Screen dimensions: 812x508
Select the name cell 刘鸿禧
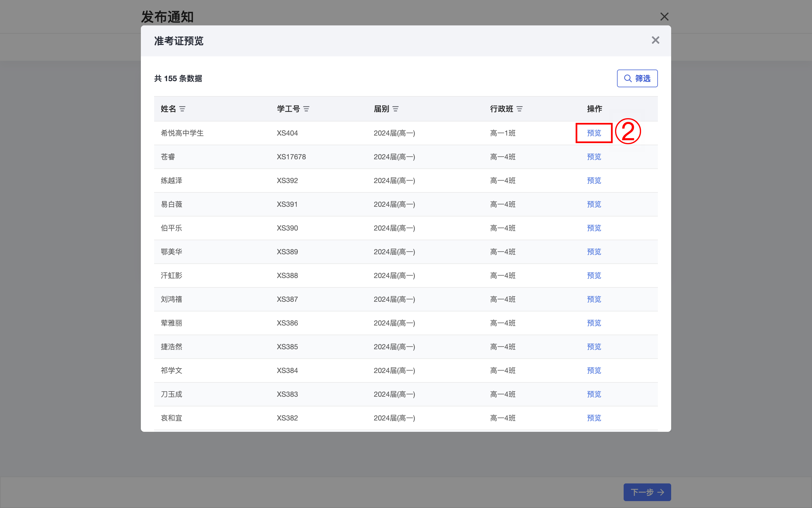(172, 299)
